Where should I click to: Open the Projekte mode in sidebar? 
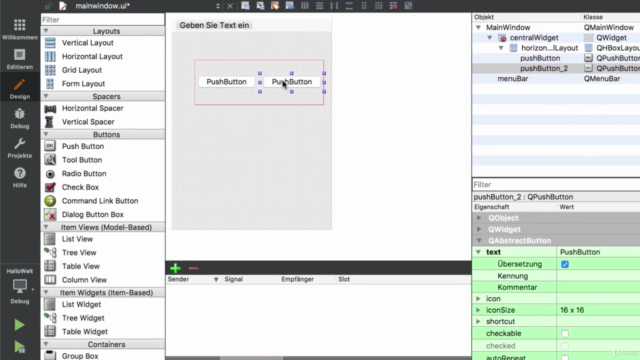point(20,147)
